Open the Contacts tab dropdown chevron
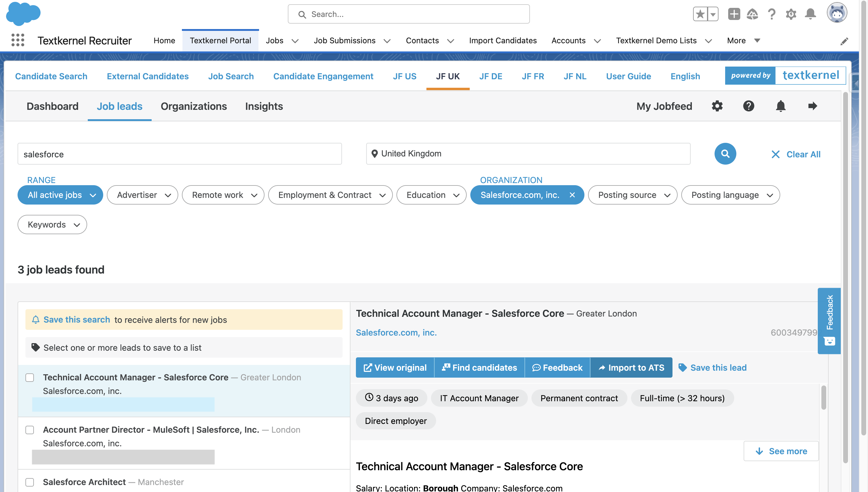The height and width of the screenshot is (492, 868). (450, 41)
